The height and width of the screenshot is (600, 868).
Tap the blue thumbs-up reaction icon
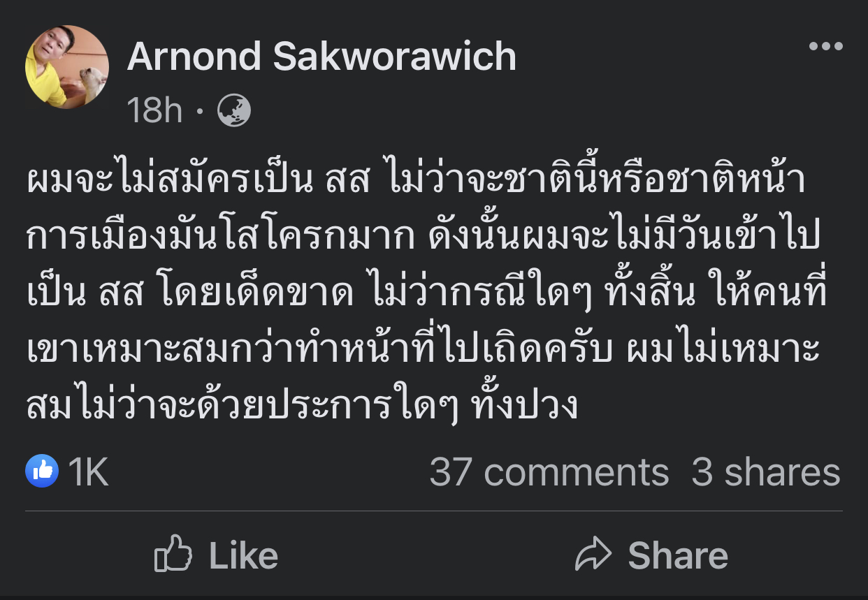click(x=42, y=471)
